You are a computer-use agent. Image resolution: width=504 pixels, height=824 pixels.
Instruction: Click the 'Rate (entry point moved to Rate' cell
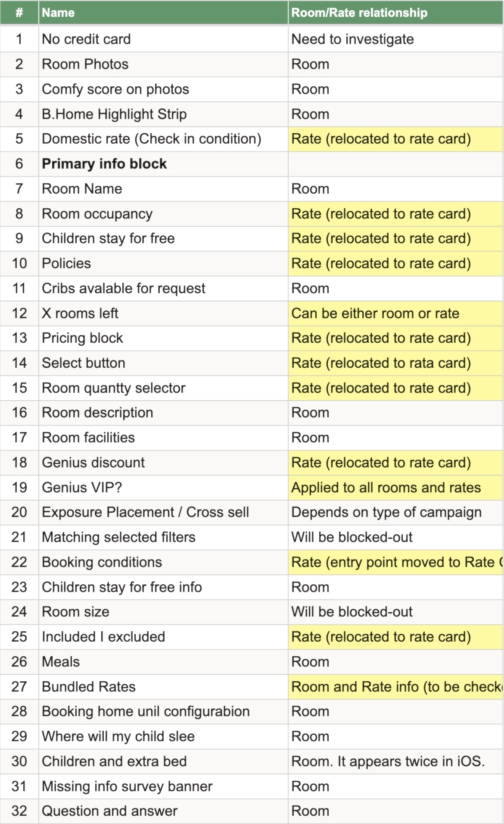coord(396,562)
